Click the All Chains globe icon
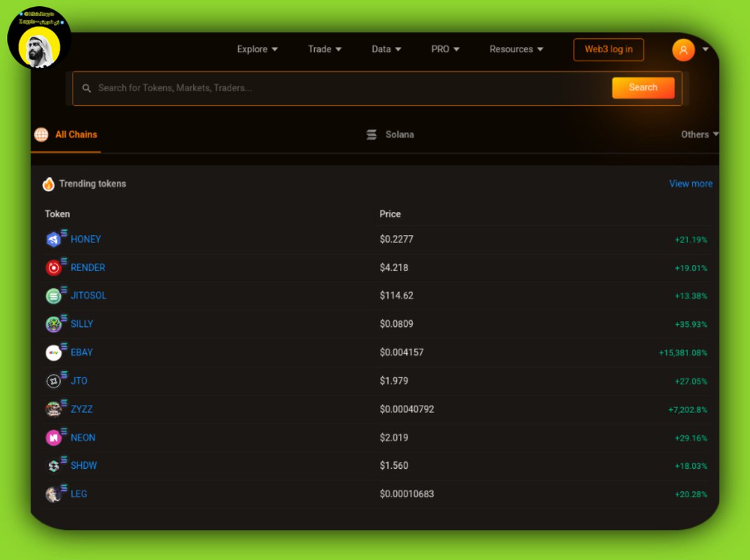The height and width of the screenshot is (560, 750). [41, 134]
